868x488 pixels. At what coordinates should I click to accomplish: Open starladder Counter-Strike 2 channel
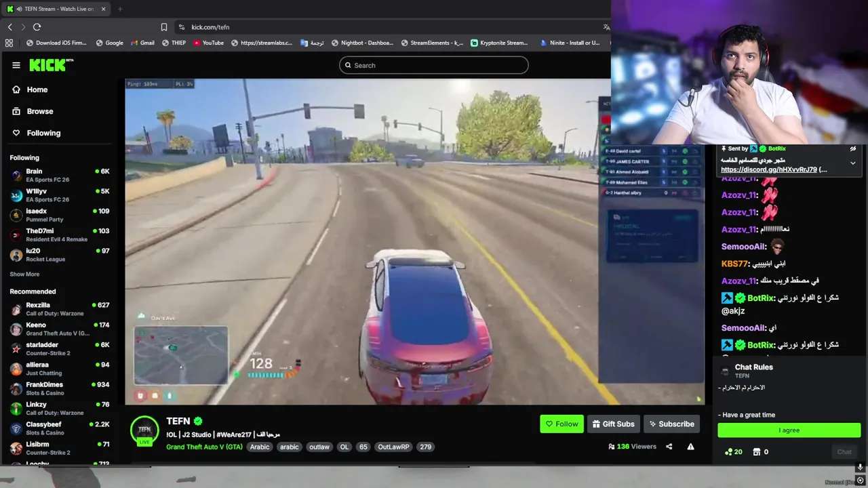coord(60,349)
